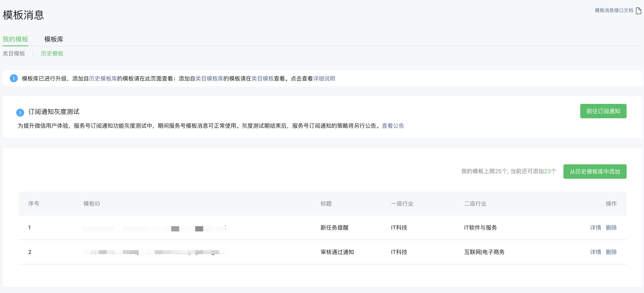Click the IT科技 cell in the 审核通过通知 row
The width and height of the screenshot is (644, 293).
point(399,252)
